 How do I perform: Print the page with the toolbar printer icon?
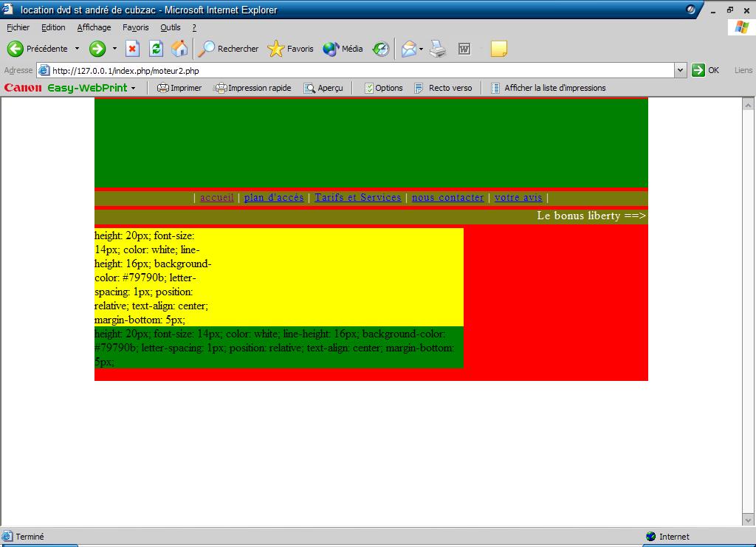pos(438,49)
